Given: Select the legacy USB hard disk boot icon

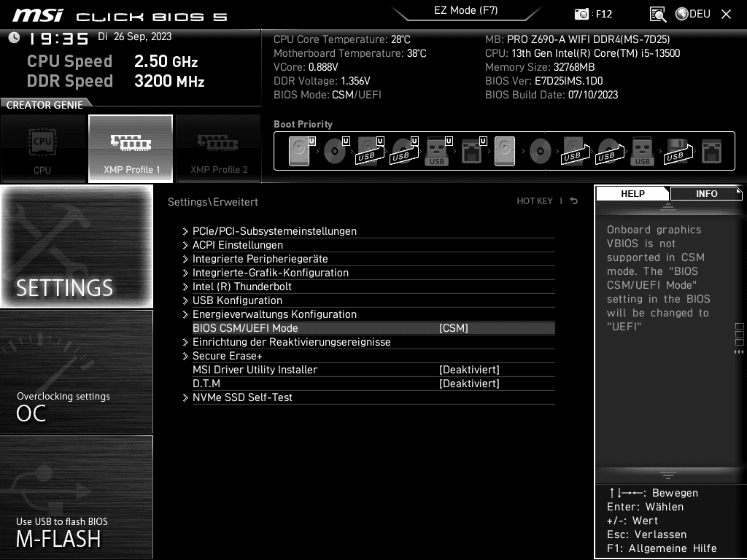Looking at the screenshot, I should [576, 151].
